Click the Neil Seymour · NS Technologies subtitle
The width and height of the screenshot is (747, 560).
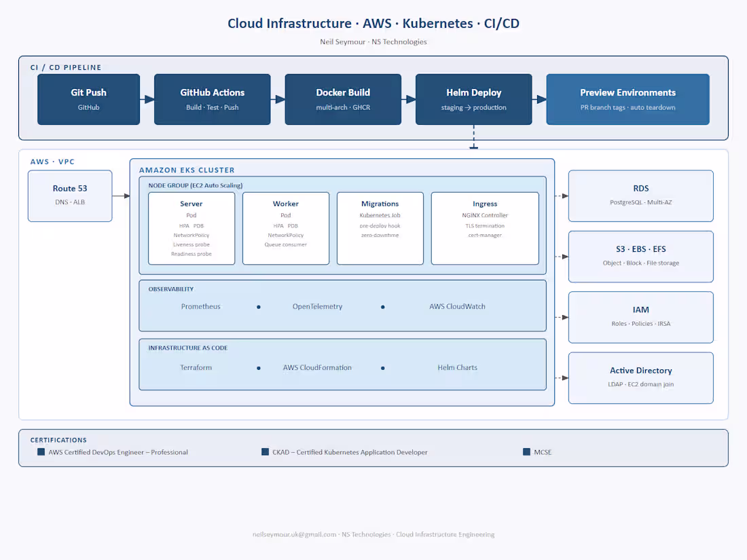tap(373, 42)
